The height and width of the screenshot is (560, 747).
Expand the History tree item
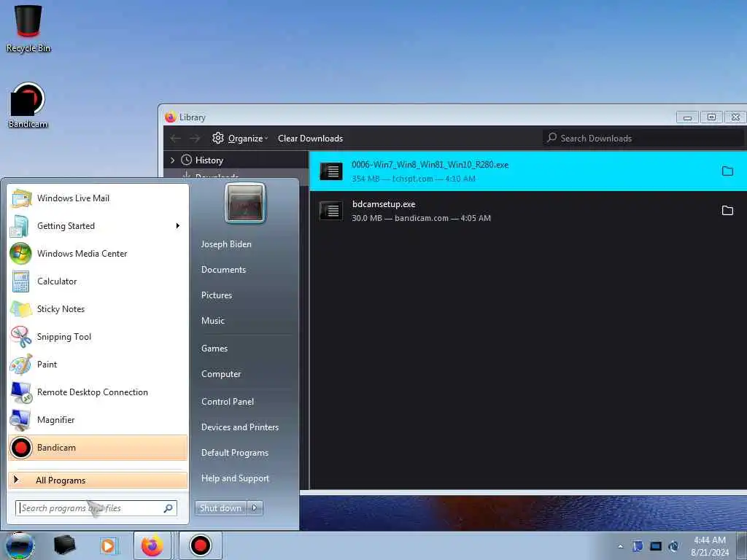[x=172, y=160]
